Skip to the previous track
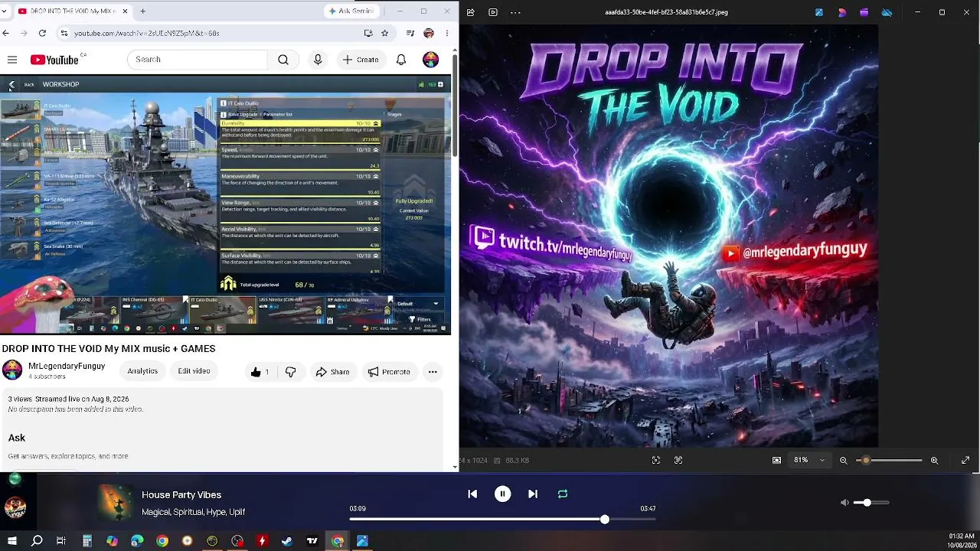 [x=472, y=494]
